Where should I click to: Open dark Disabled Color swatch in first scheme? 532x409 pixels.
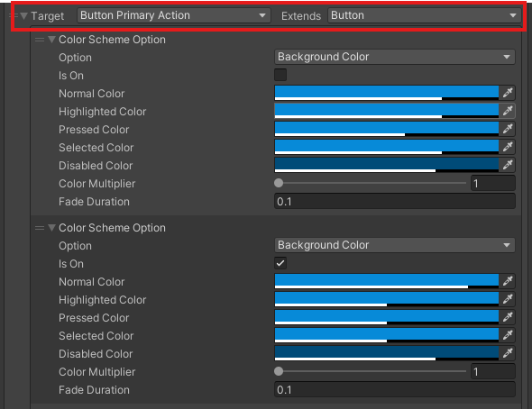pos(387,165)
